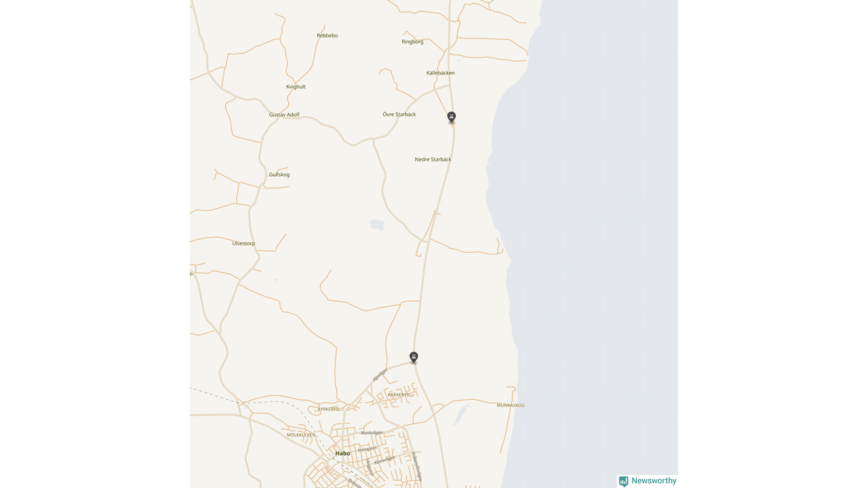
Task: Click the small pond west of main road
Action: [x=377, y=224]
